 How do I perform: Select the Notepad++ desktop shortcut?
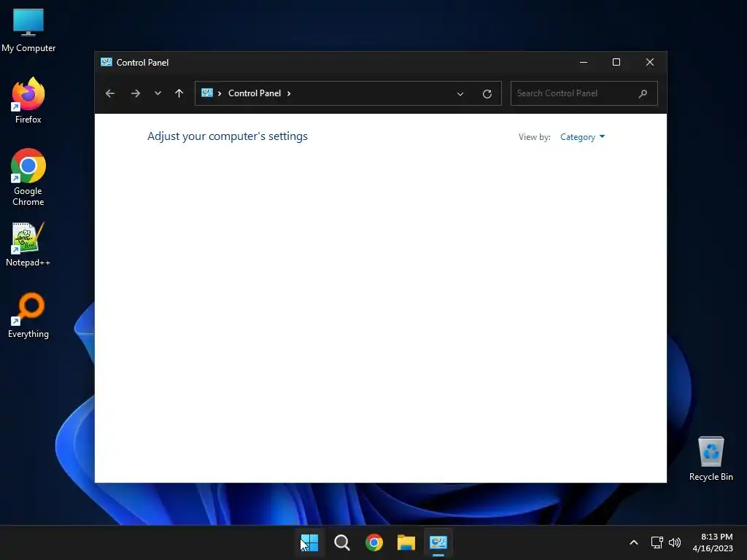pos(28,244)
